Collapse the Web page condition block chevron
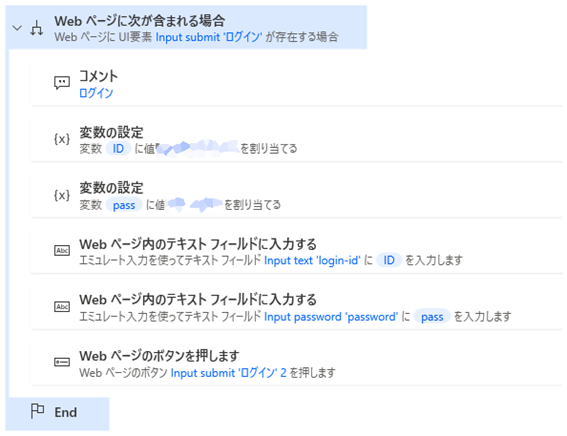The height and width of the screenshot is (436, 567). click(17, 28)
